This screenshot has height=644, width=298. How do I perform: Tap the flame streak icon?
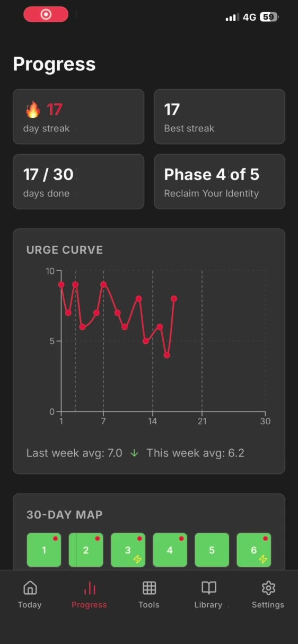pos(33,110)
